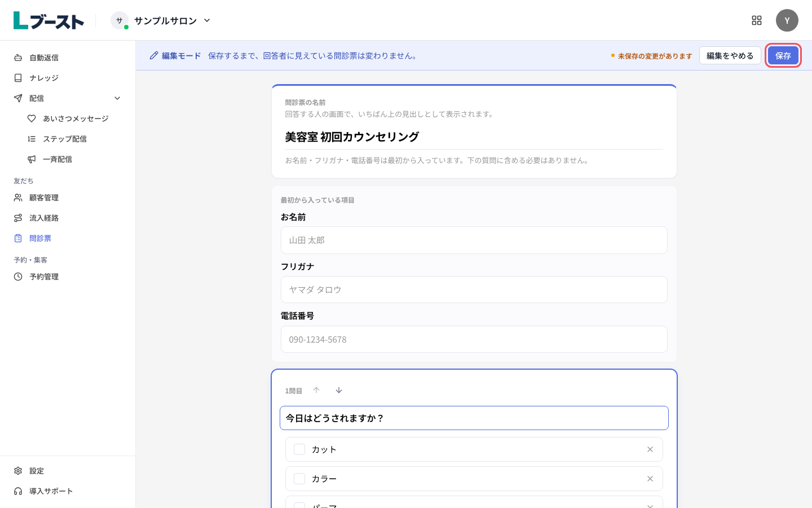
Task: Open the apps grid icon
Action: [757, 20]
